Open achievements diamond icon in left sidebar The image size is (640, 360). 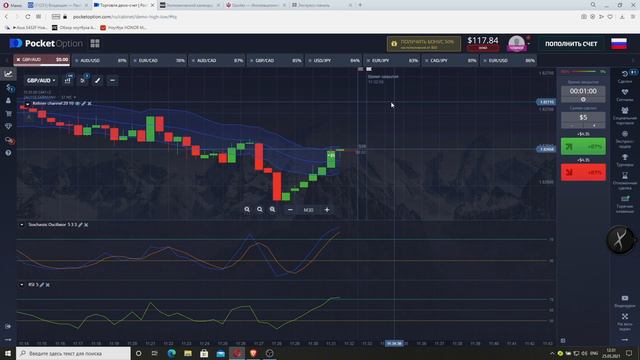8,127
